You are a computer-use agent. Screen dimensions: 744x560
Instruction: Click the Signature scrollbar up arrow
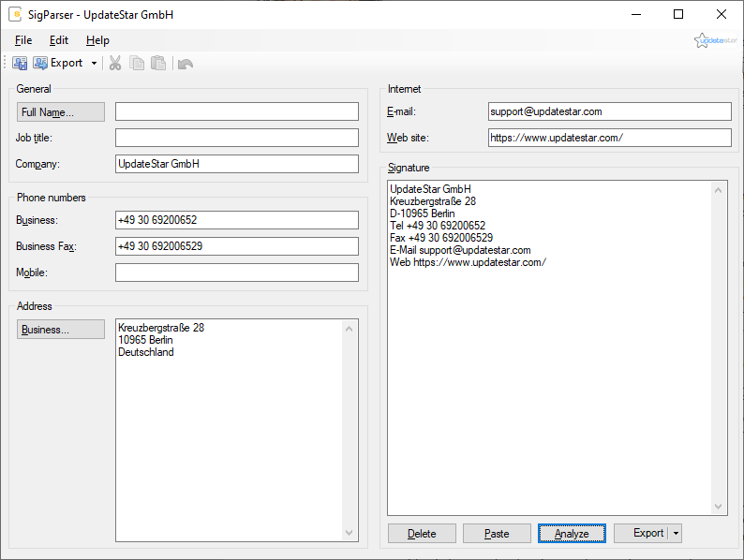719,190
